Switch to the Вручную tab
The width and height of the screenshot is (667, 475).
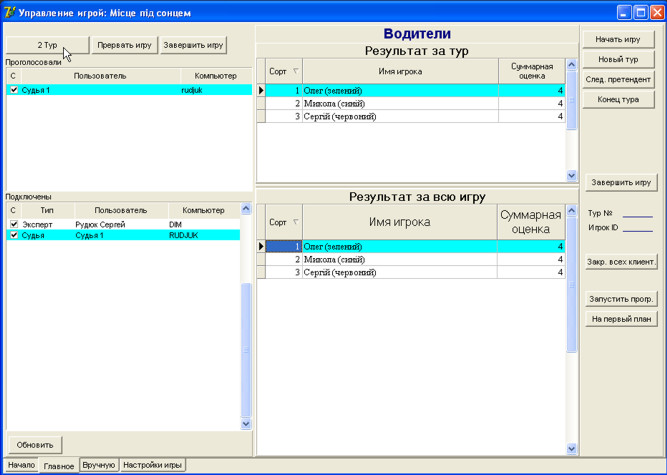98,465
